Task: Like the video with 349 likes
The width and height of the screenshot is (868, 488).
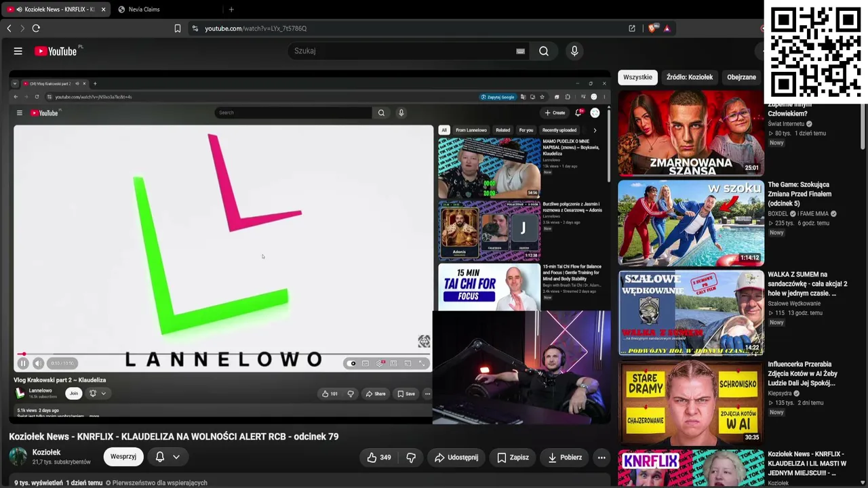Action: [379, 457]
